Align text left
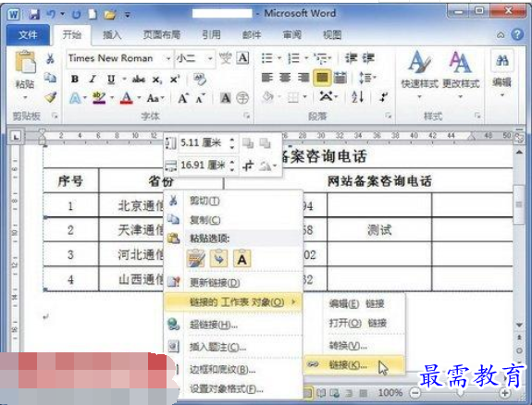 click(x=267, y=78)
